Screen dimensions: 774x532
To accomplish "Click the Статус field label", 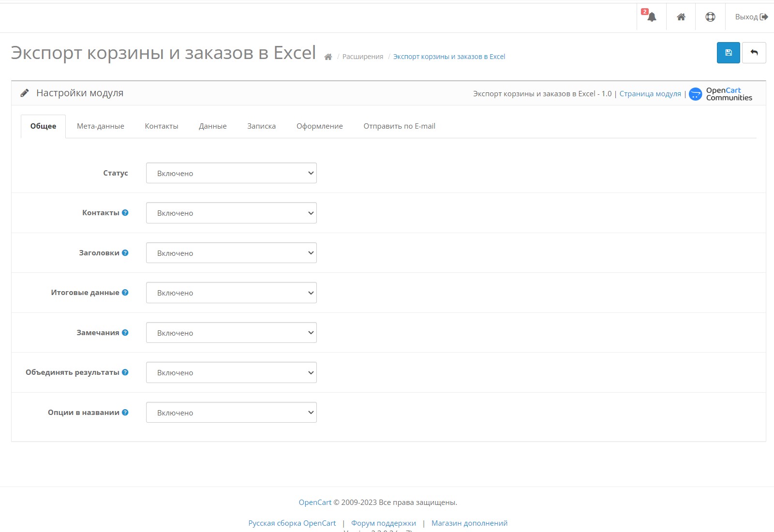I will pos(116,173).
